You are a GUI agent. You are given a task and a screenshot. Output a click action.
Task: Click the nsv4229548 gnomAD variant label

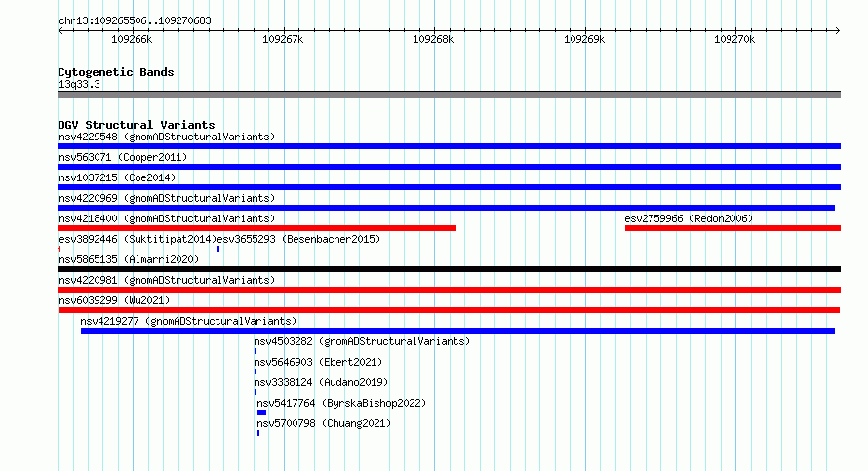coord(167,137)
